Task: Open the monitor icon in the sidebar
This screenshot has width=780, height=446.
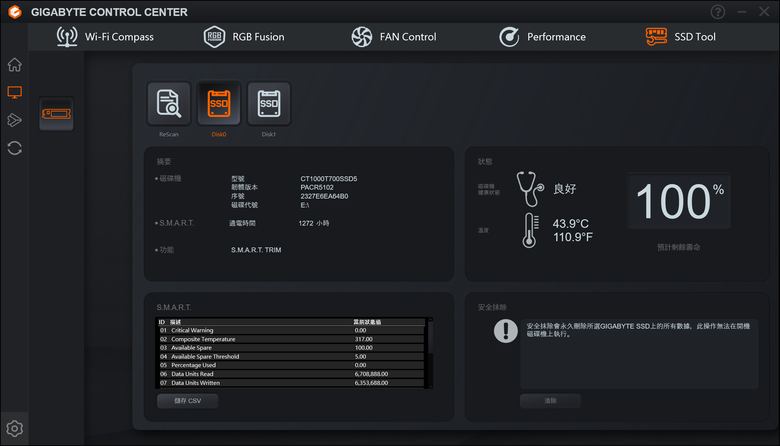Action: coord(14,92)
